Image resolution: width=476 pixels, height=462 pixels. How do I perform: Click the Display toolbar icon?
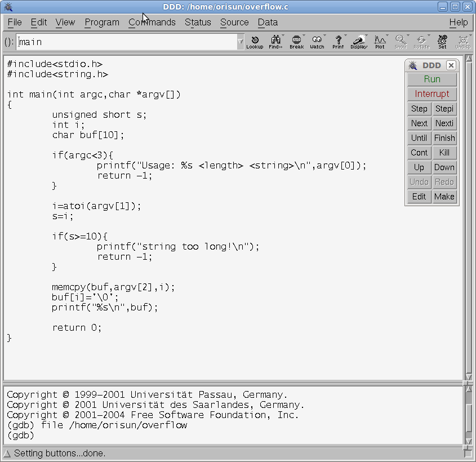coord(359,42)
